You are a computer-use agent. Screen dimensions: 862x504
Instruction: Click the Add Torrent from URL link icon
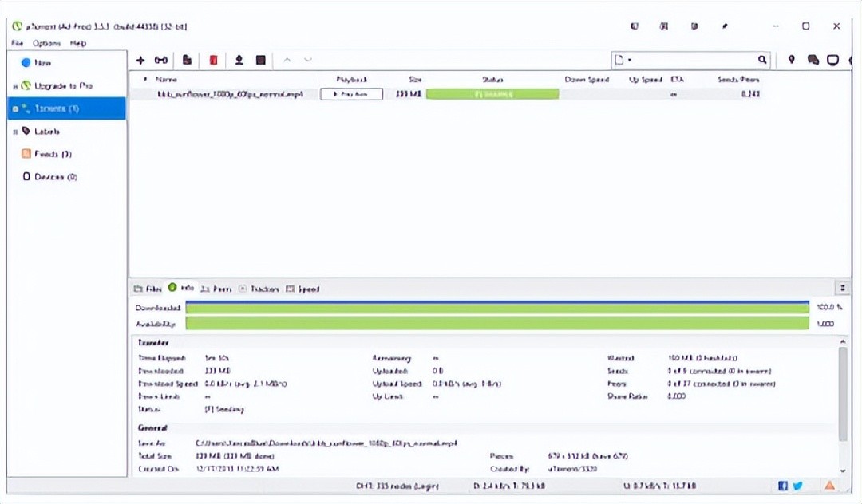(161, 60)
